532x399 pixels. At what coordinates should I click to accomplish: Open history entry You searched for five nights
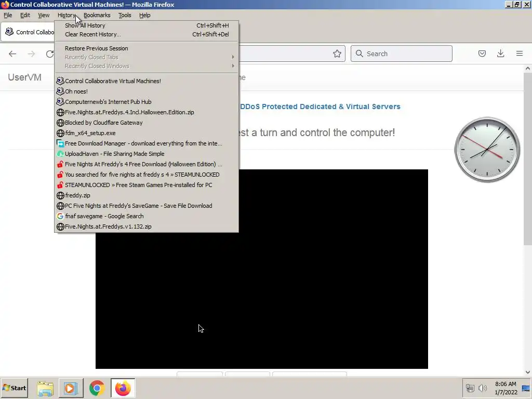tap(147, 175)
